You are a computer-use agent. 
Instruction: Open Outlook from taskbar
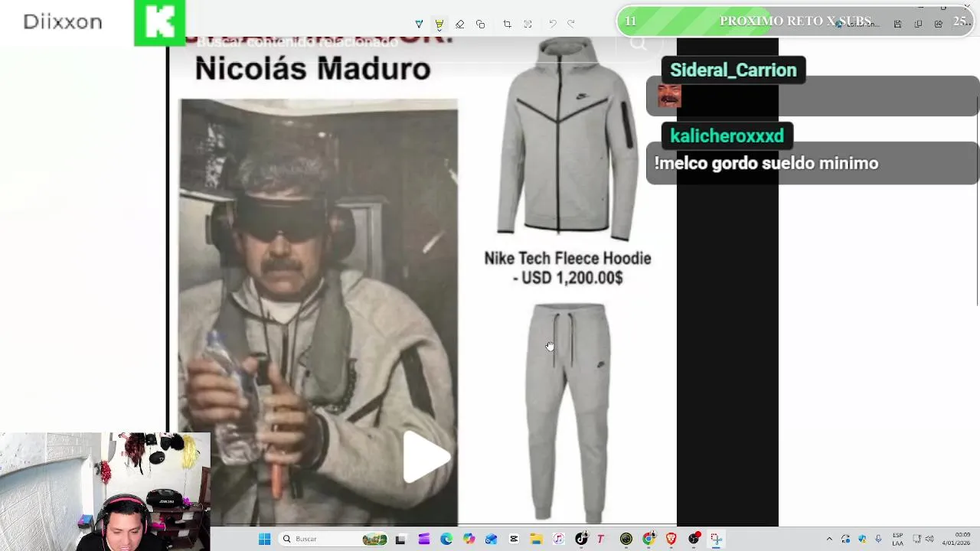491,539
